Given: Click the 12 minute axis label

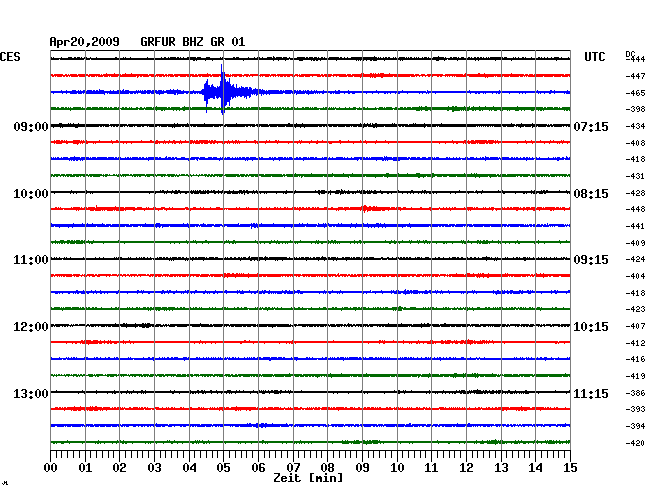Looking at the screenshot, I should (x=466, y=468).
